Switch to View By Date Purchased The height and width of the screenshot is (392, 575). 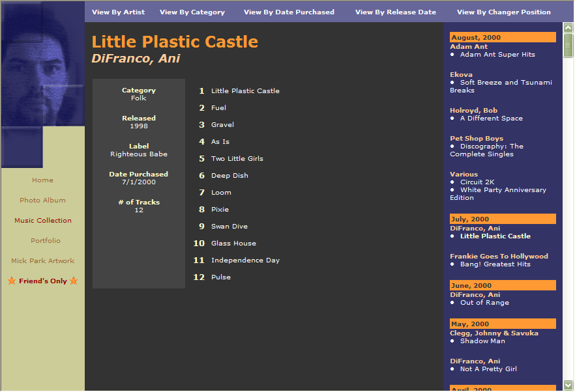click(289, 12)
